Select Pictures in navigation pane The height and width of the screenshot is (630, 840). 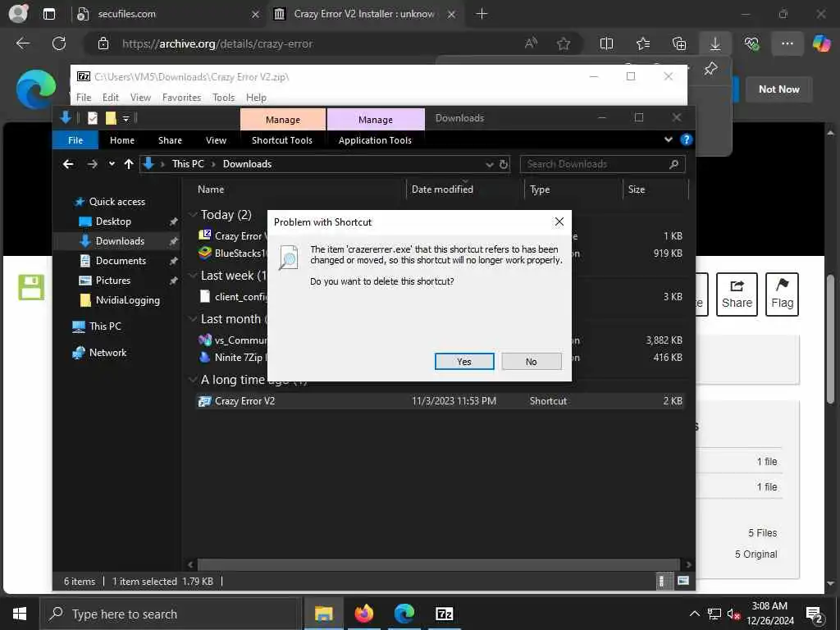tap(112, 281)
